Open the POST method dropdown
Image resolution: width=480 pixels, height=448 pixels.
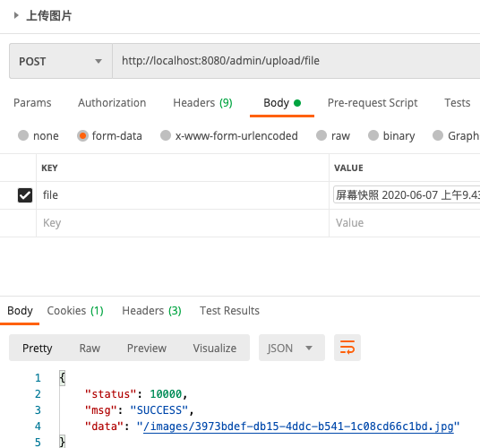point(61,61)
